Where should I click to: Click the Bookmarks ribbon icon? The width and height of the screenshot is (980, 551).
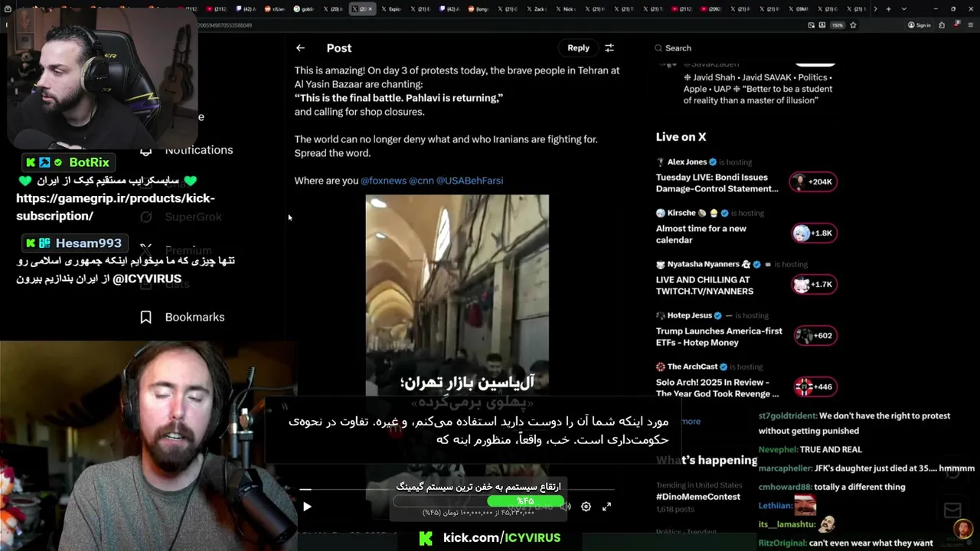(x=145, y=317)
